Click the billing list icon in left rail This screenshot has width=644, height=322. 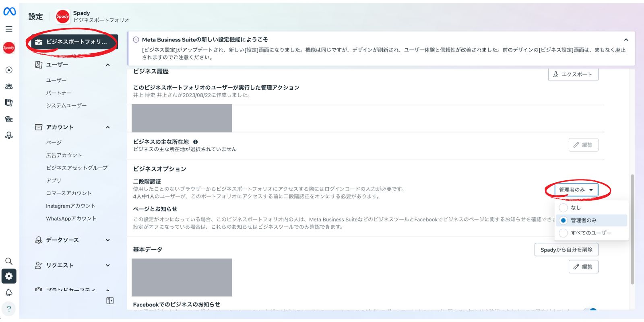[x=9, y=119]
